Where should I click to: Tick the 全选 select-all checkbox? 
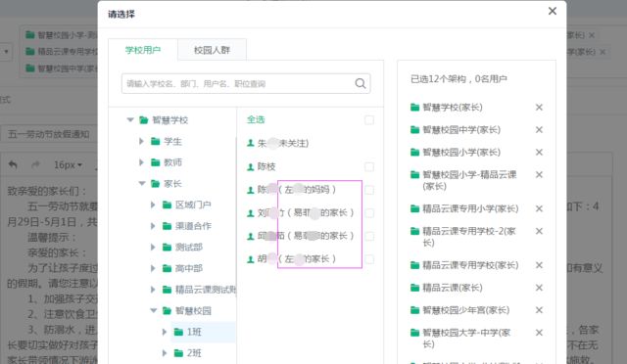pyautogui.click(x=369, y=120)
